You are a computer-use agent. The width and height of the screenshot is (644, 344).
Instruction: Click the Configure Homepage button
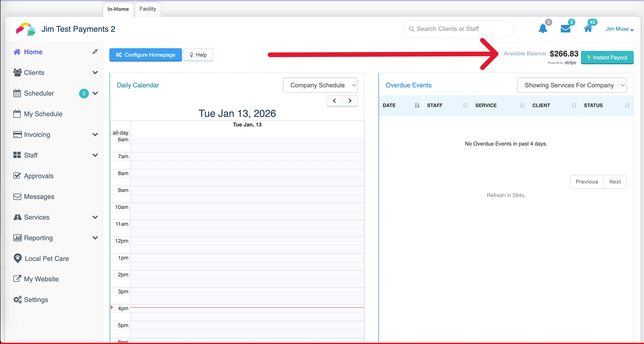146,55
